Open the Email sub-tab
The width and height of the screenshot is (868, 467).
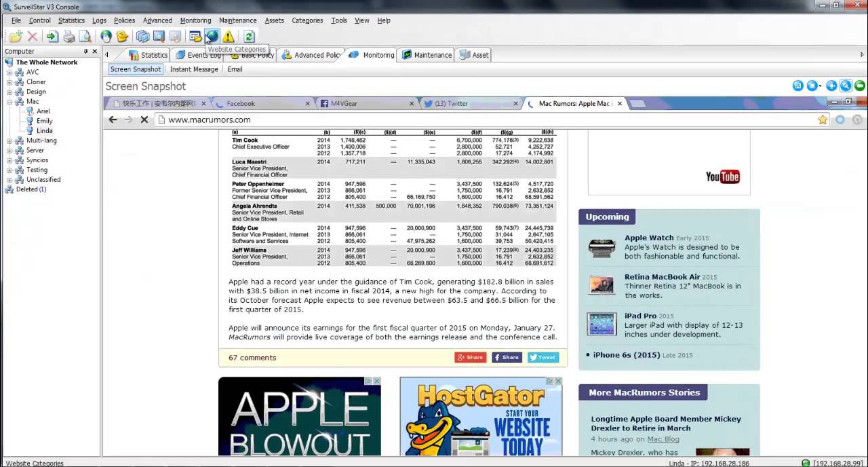pos(235,69)
